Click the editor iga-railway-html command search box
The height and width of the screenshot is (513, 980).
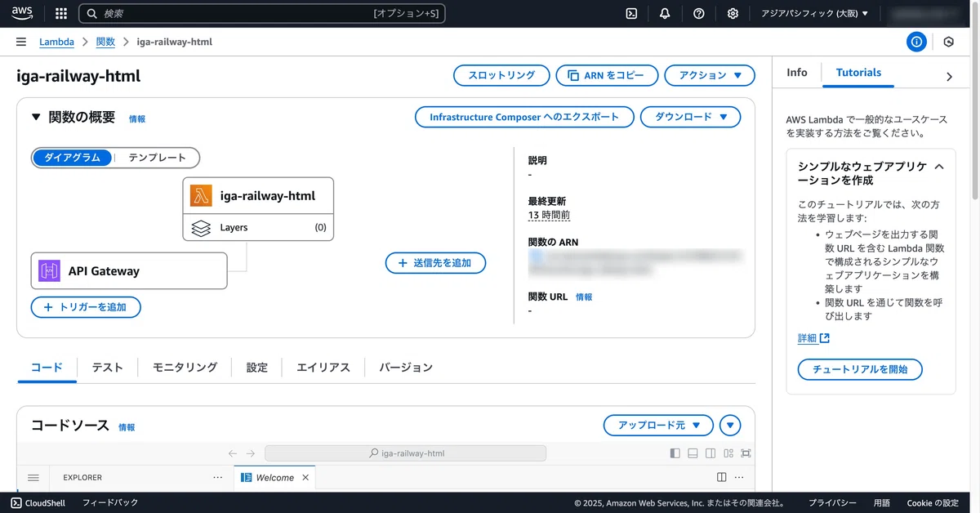point(405,453)
